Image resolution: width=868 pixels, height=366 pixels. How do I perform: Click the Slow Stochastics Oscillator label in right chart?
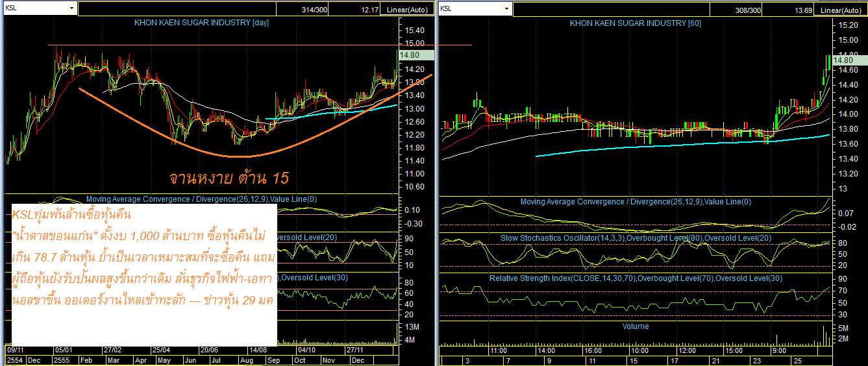(636, 238)
